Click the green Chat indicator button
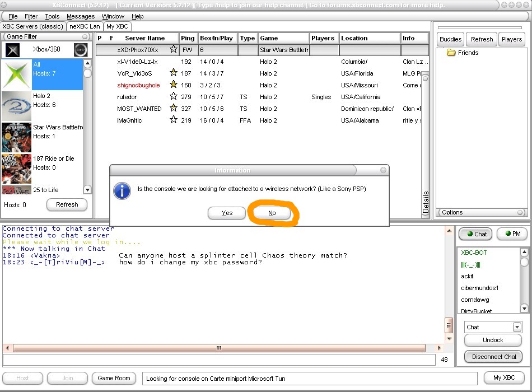532x392 pixels. (x=475, y=234)
